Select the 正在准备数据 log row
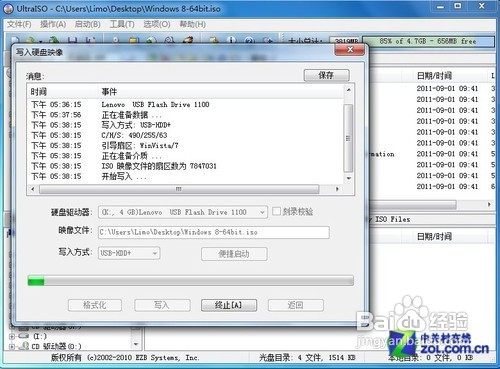The image size is (500, 369). [x=185, y=115]
